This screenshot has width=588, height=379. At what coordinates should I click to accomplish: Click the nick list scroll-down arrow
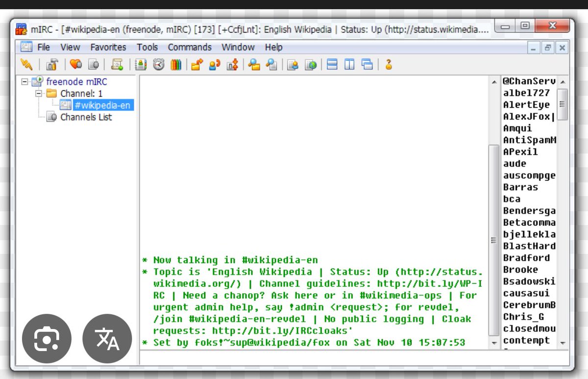click(563, 343)
